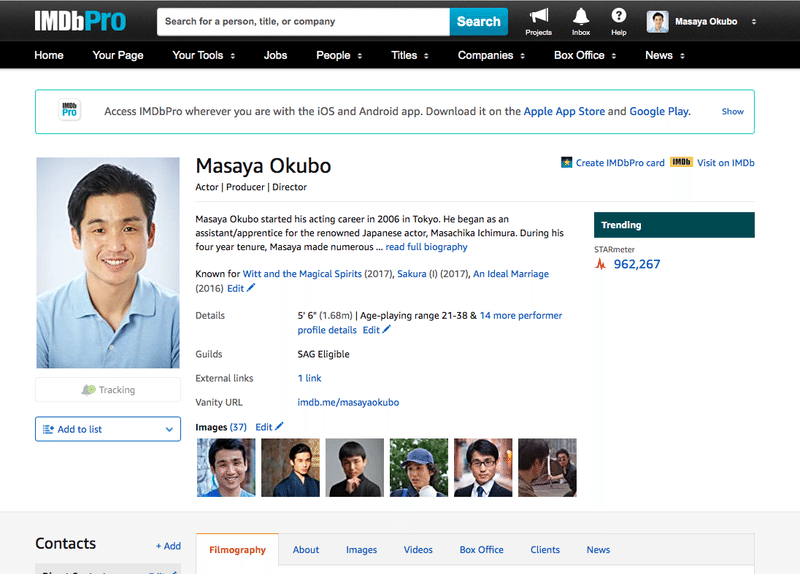This screenshot has height=574, width=800.
Task: Click the Images (37) count link
Action: (238, 427)
